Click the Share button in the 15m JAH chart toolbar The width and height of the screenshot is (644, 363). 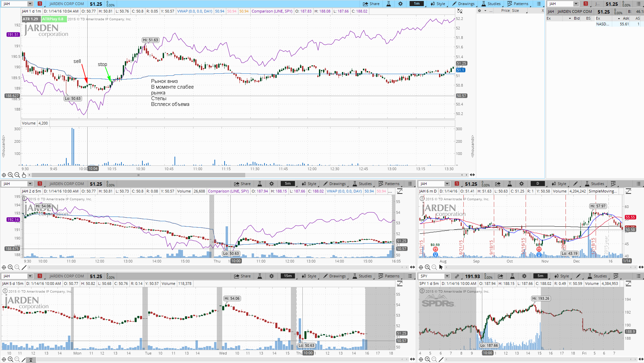[x=243, y=276]
